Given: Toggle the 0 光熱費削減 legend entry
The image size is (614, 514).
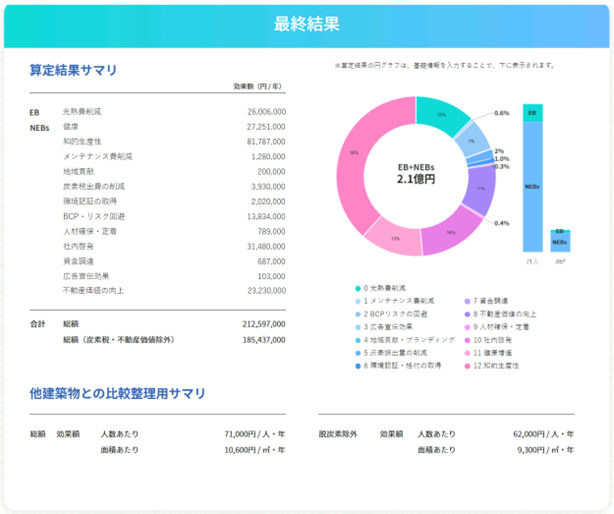Looking at the screenshot, I should (380, 288).
